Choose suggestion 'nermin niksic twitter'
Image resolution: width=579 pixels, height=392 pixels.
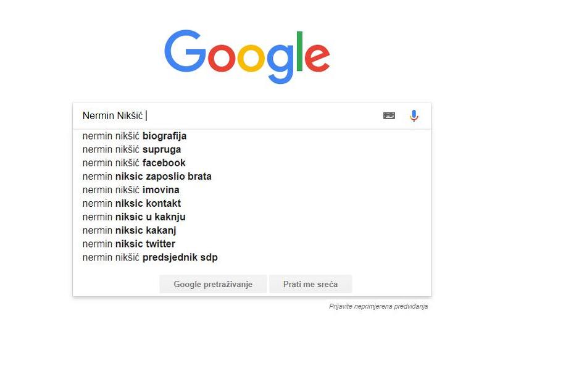point(129,244)
